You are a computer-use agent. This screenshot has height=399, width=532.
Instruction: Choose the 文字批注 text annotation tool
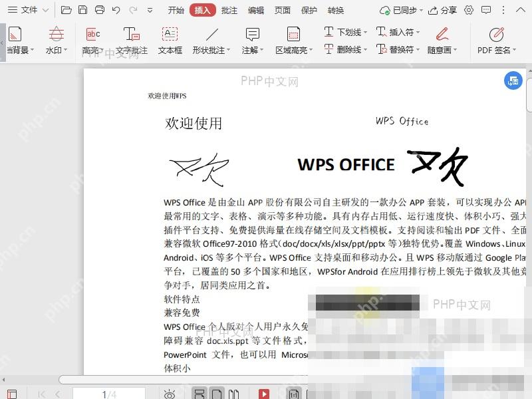132,41
